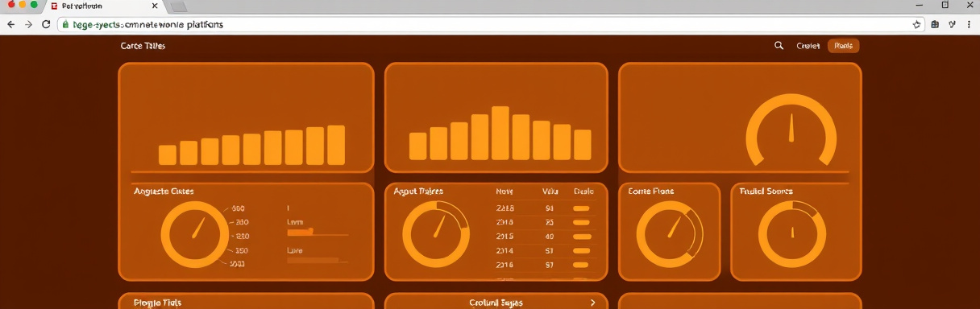The height and width of the screenshot is (309, 980).
Task: Open the extension icon next to the star
Action: (935, 25)
